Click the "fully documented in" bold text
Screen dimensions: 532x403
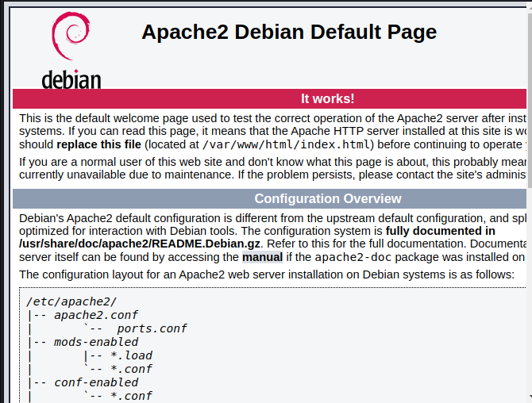(x=441, y=231)
